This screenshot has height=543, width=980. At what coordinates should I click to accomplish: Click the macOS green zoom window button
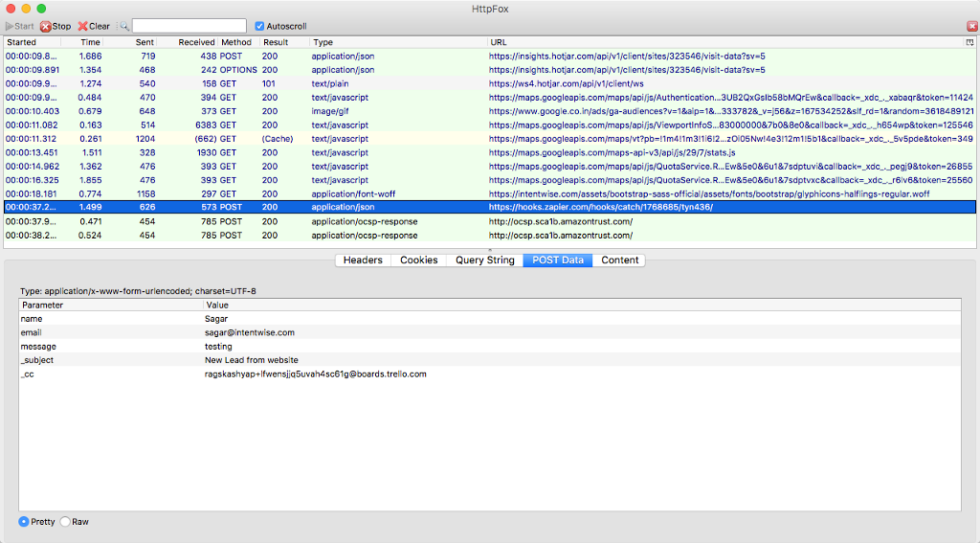click(41, 9)
